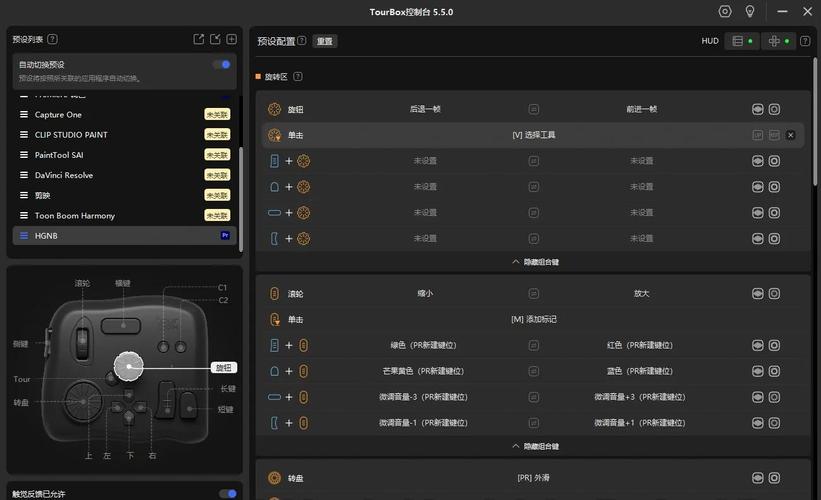
Task: Click the center note icon between 后退一帧 and 前进一帧
Action: click(534, 109)
